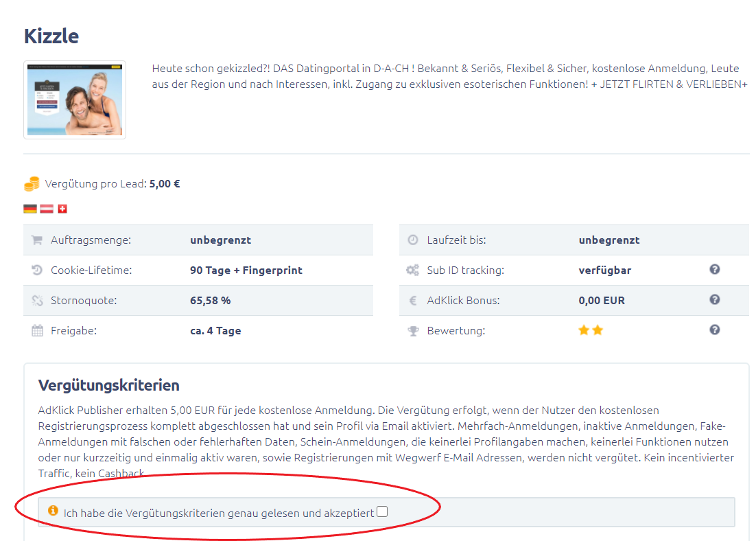Click the 'verfügbar' Sub ID tracking value
This screenshot has width=756, height=541.
(605, 270)
